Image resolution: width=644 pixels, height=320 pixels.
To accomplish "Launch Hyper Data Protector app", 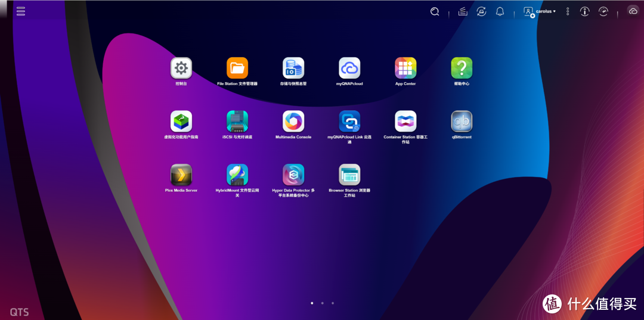I will 293,175.
